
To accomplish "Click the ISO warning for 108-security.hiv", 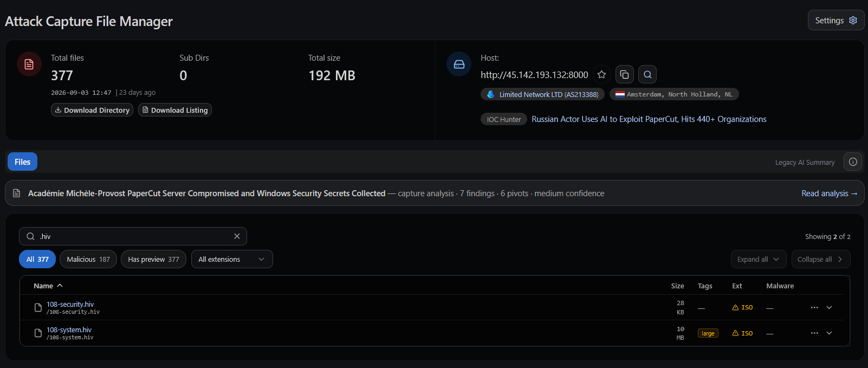I will coord(742,307).
